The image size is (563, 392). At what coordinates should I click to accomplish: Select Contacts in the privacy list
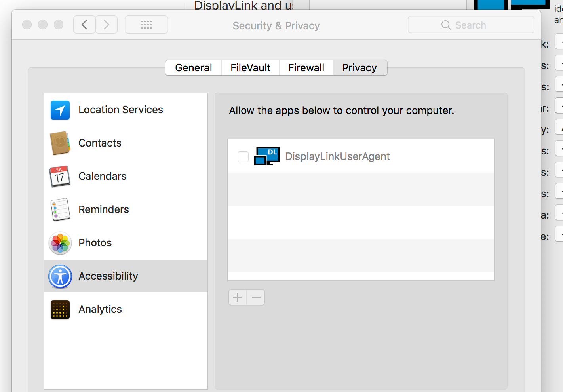coord(126,143)
